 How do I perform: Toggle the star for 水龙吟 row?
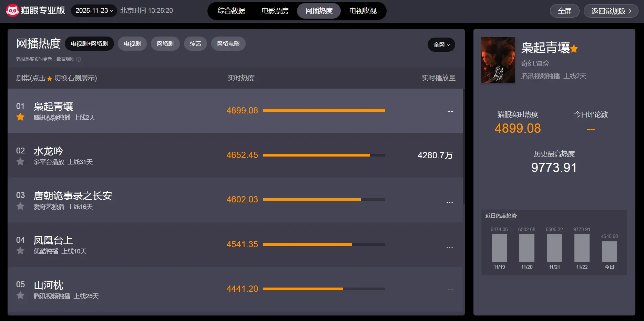point(20,161)
